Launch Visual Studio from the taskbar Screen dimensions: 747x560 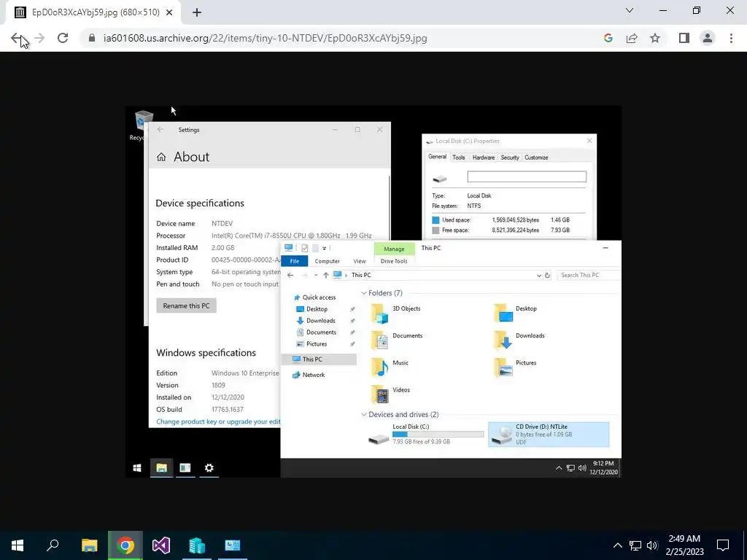point(161,545)
